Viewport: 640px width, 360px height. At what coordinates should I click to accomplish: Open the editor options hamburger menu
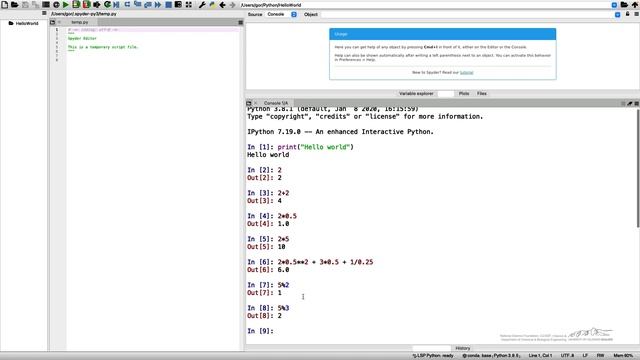click(240, 22)
